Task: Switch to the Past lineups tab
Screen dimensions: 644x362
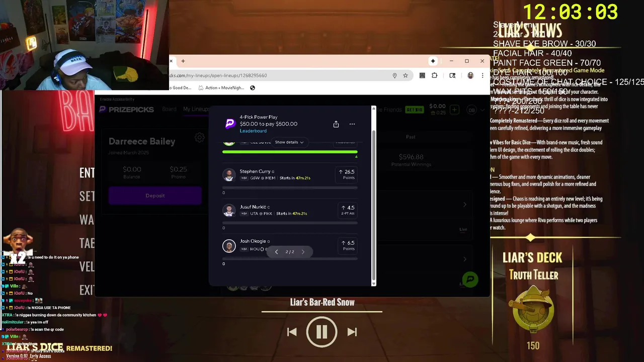Action: (411, 137)
